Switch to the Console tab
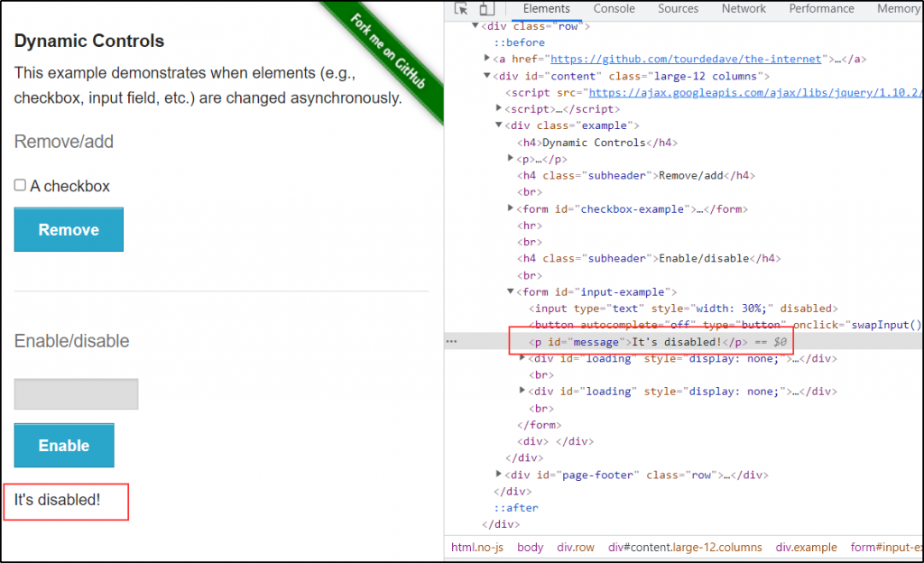The image size is (924, 563). 614,9
